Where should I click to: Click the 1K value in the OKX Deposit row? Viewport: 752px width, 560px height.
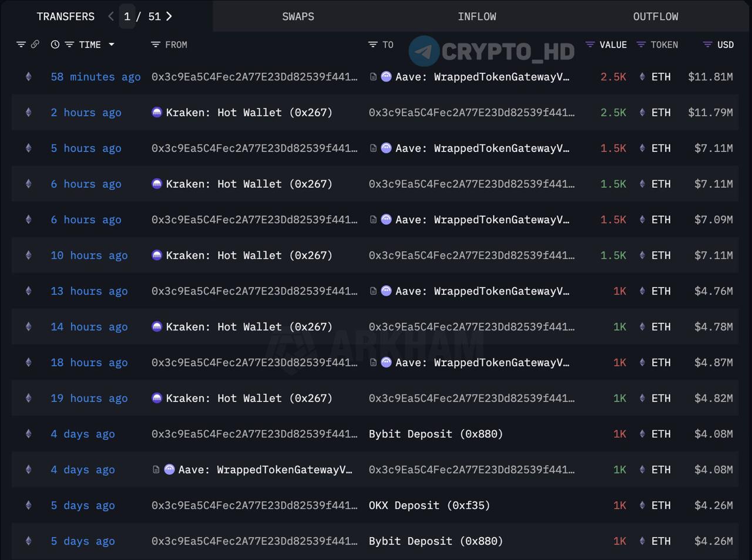pyautogui.click(x=620, y=505)
